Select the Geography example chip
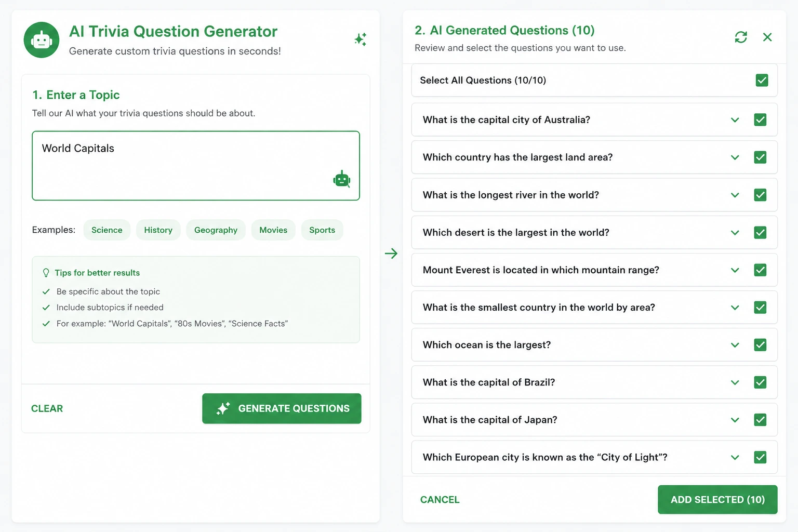798x532 pixels. coord(216,230)
